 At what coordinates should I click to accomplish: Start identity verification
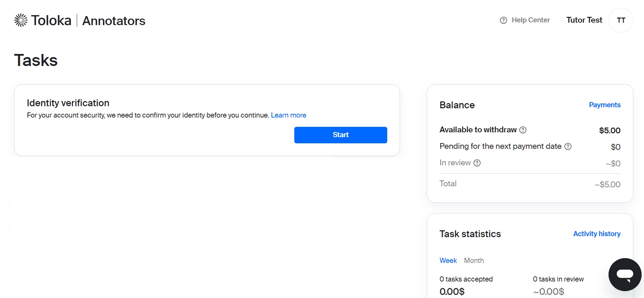341,135
